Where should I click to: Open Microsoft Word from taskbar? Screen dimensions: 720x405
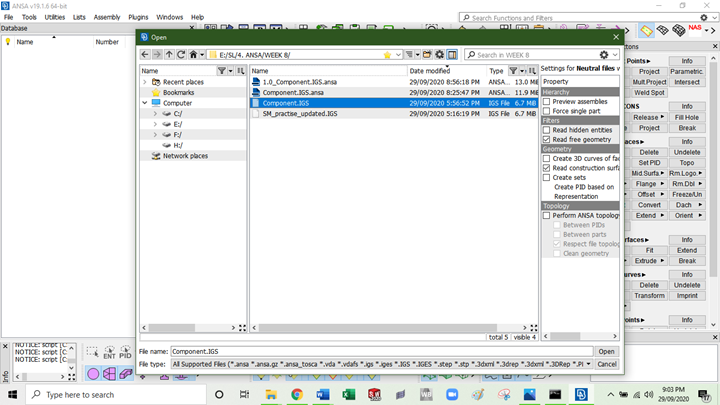tap(322, 394)
